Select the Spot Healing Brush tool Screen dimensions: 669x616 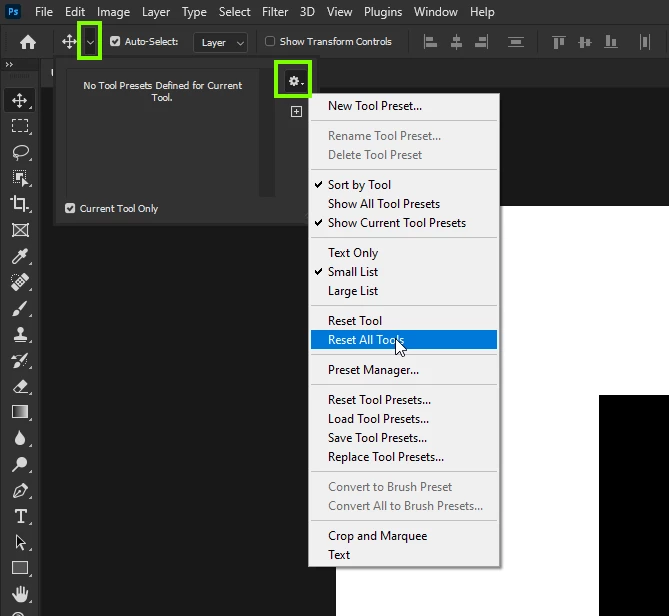(x=20, y=282)
